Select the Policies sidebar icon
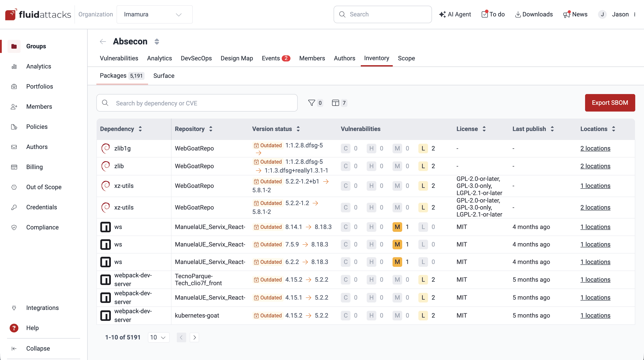The image size is (644, 360). click(x=14, y=127)
